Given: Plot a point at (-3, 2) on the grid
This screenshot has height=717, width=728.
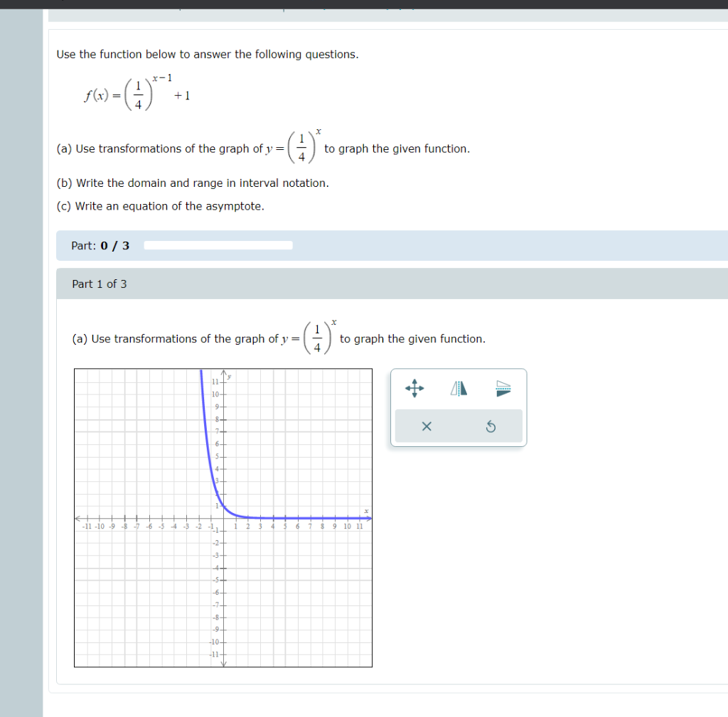Looking at the screenshot, I should tap(186, 493).
